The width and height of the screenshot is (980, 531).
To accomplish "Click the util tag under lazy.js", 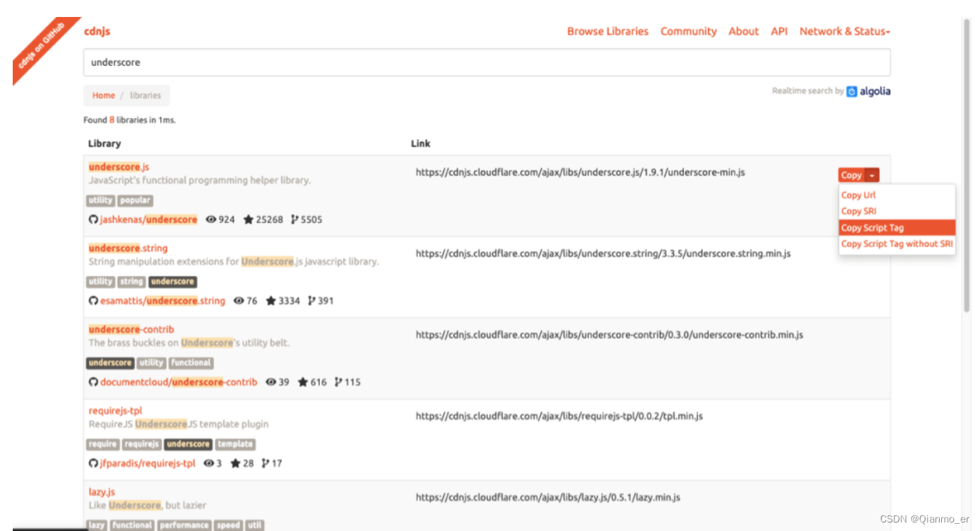I will pyautogui.click(x=255, y=525).
